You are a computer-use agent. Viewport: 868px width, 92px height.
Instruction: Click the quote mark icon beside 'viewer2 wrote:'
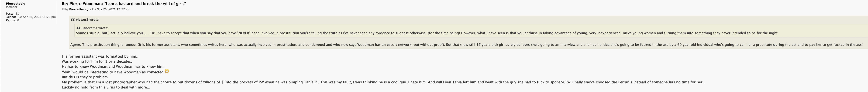coord(73,20)
